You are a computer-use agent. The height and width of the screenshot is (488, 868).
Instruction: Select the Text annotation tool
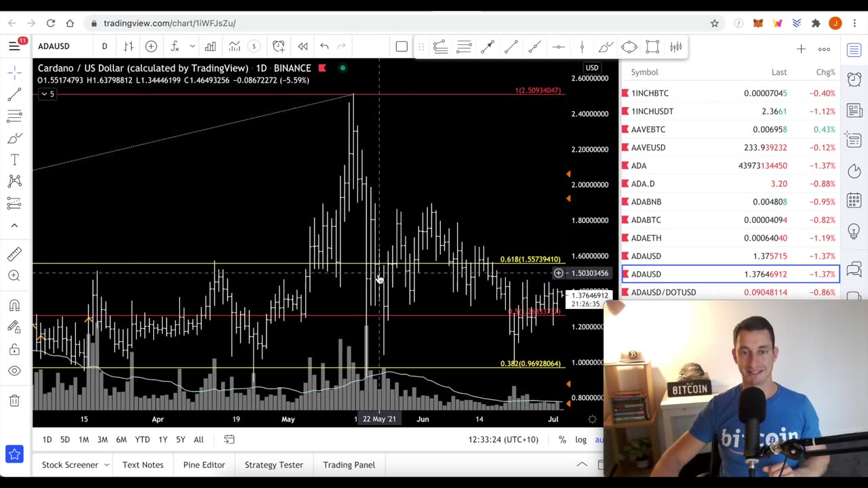click(x=14, y=160)
